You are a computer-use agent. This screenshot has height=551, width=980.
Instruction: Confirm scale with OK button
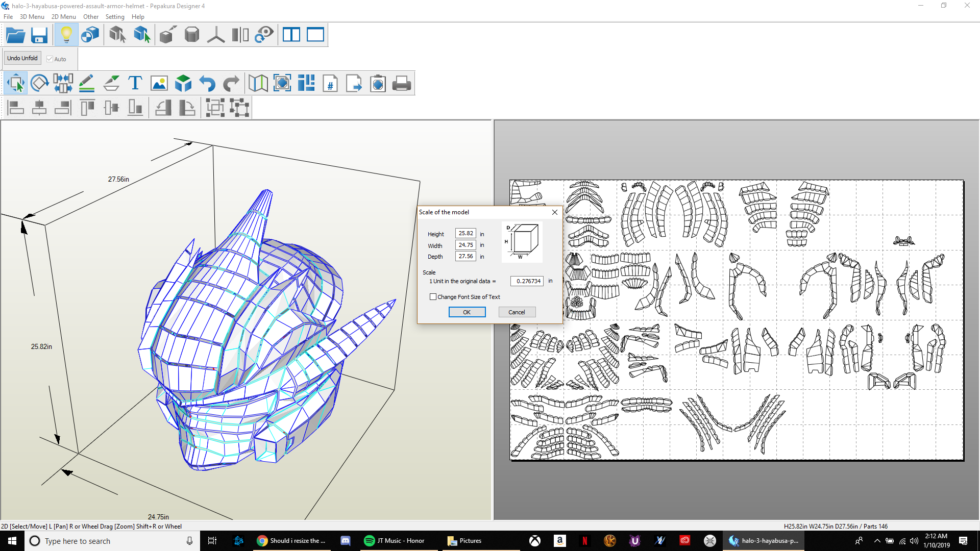(x=467, y=312)
